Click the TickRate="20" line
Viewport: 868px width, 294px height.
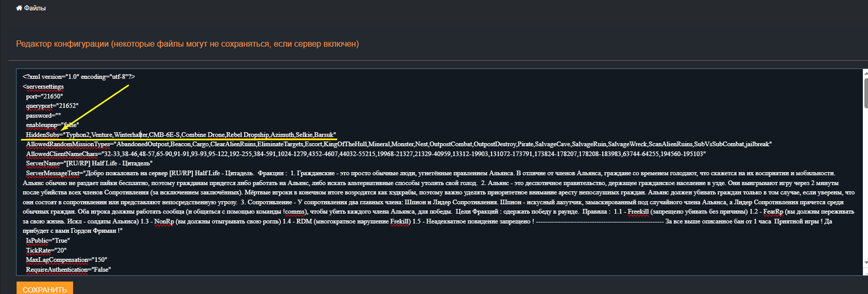[46, 250]
